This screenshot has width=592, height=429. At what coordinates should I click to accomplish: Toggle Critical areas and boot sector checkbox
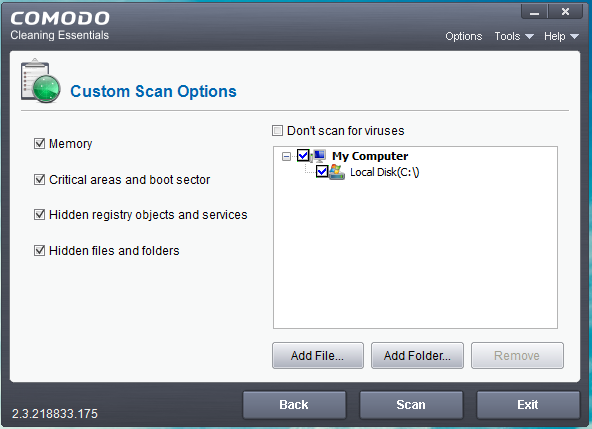click(x=39, y=179)
